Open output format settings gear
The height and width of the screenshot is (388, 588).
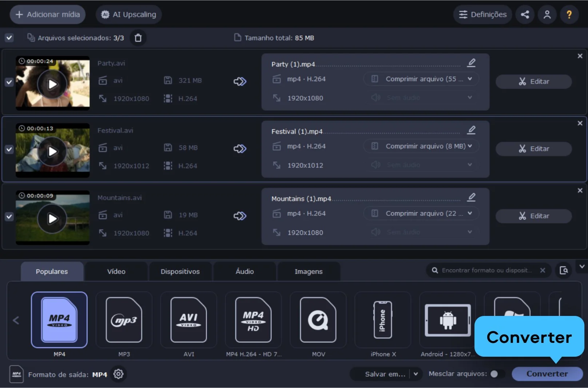(x=118, y=374)
